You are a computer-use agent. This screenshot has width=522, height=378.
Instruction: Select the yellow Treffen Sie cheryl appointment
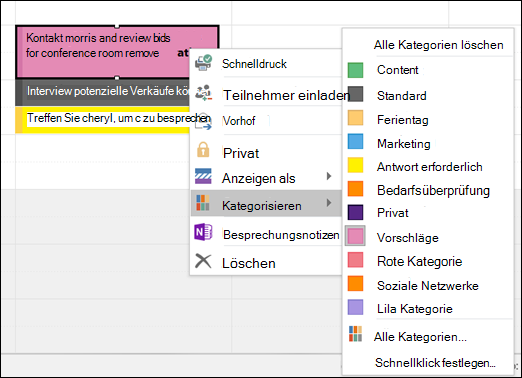point(103,119)
